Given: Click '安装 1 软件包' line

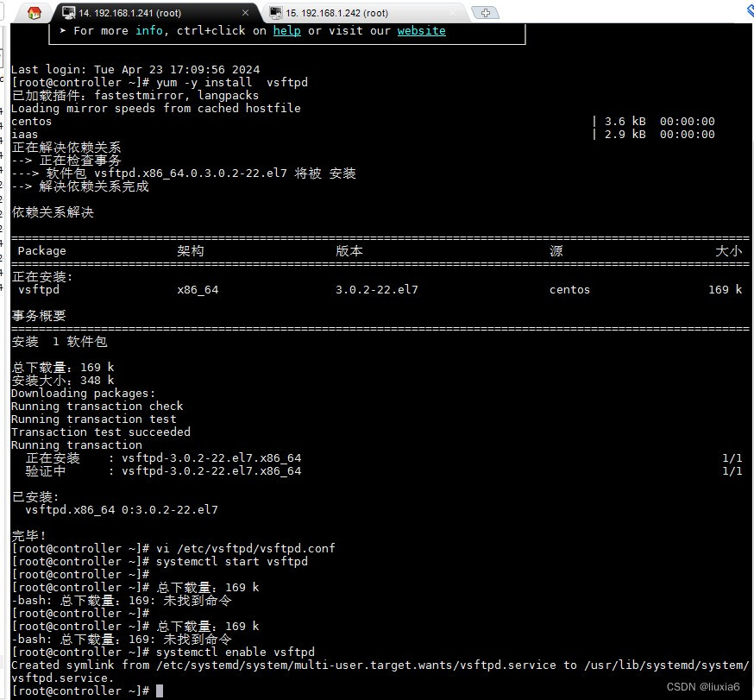Looking at the screenshot, I should (x=60, y=342).
